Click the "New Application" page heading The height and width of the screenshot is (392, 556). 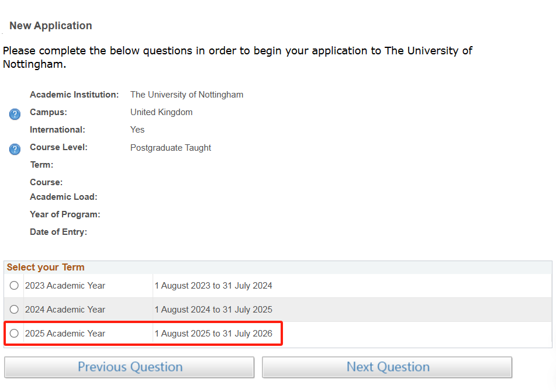(x=51, y=26)
